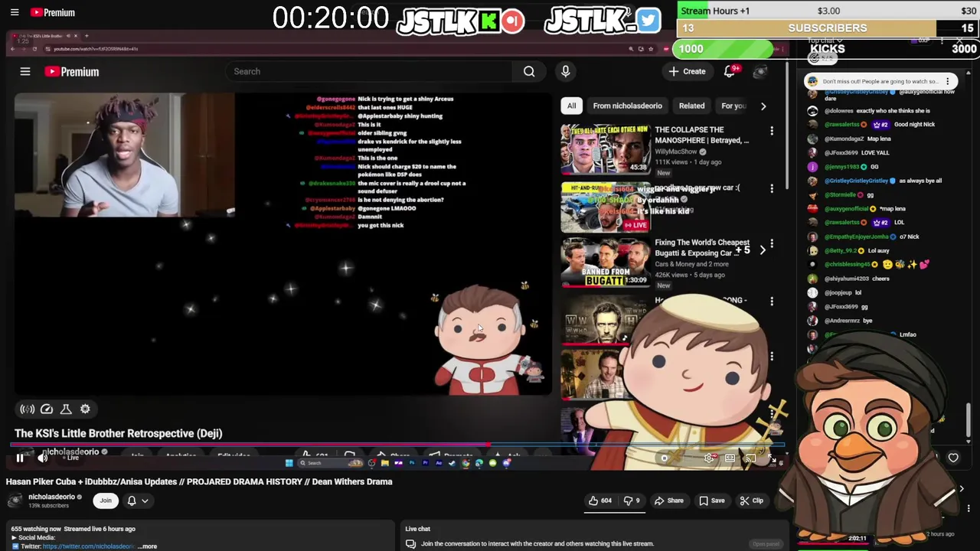Select the All filter chip
This screenshot has width=980, height=551.
(x=571, y=106)
